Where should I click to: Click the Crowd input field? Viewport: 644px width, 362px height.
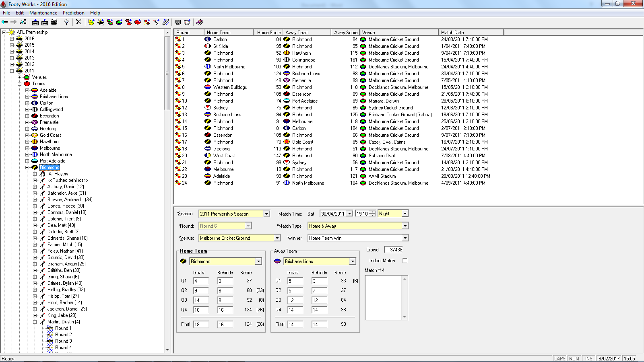[x=394, y=250]
